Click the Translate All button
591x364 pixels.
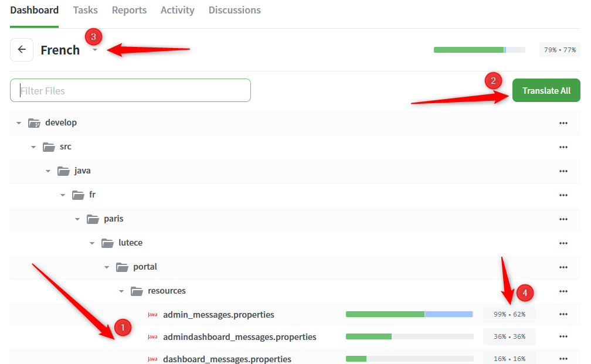pyautogui.click(x=546, y=90)
